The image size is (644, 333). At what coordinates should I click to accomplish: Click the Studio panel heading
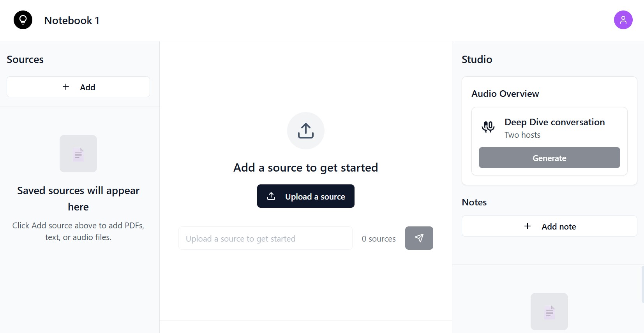[477, 59]
